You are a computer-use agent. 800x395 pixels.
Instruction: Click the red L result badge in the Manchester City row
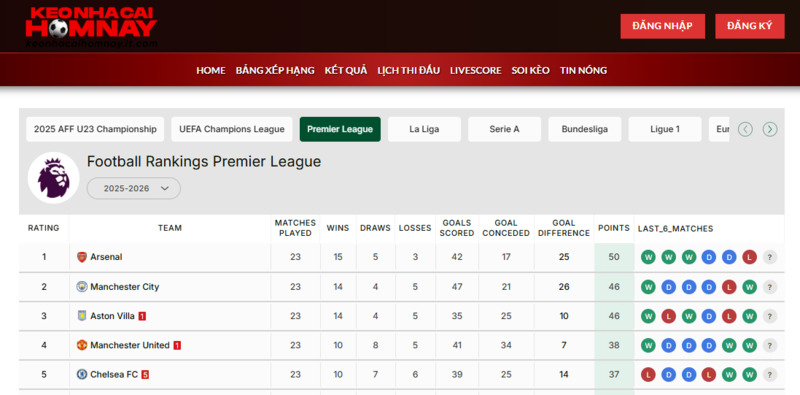729,287
